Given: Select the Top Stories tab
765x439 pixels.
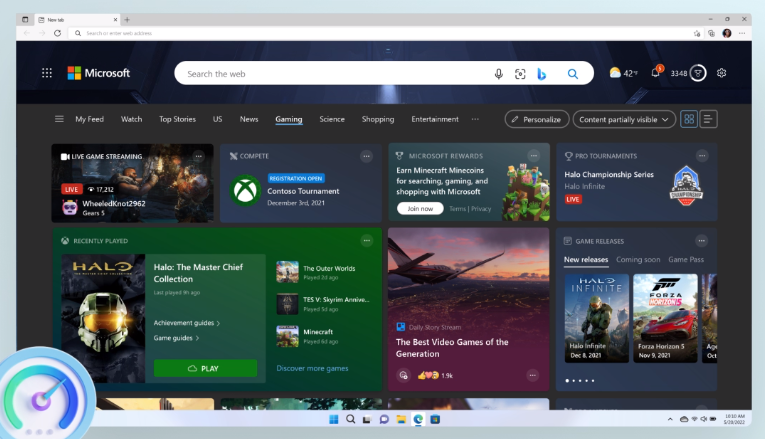Looking at the screenshot, I should click(x=177, y=119).
